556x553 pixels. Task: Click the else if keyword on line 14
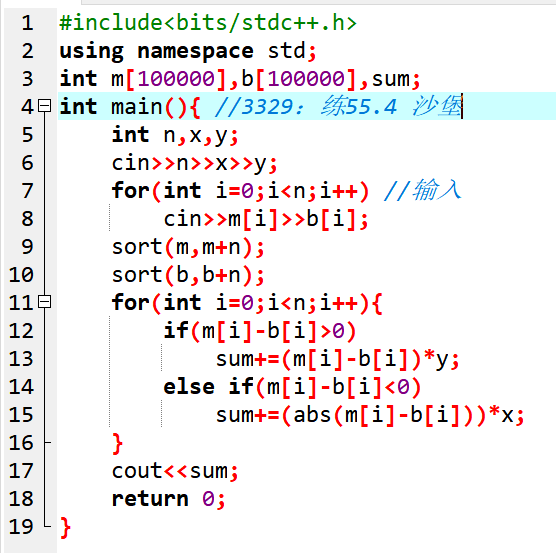(x=208, y=386)
